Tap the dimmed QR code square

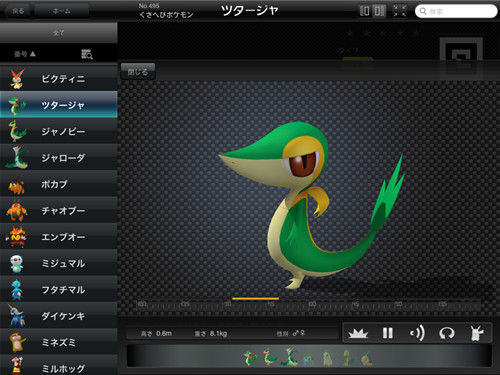pyautogui.click(x=462, y=57)
